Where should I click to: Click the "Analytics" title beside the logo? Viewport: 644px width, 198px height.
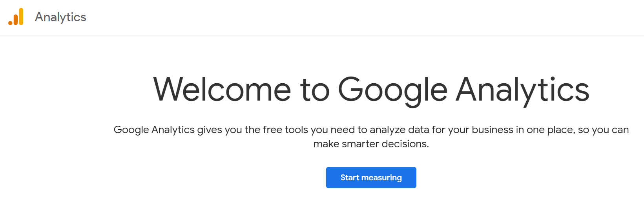point(60,17)
